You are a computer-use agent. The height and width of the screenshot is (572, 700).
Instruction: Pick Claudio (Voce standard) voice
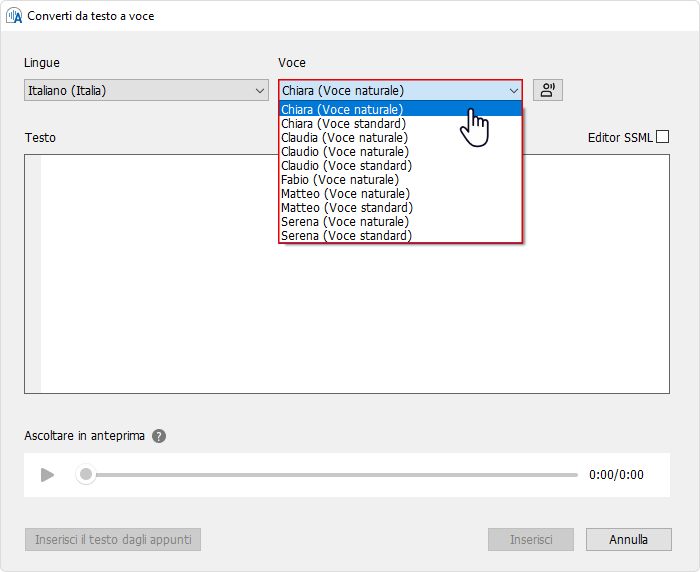(400, 166)
